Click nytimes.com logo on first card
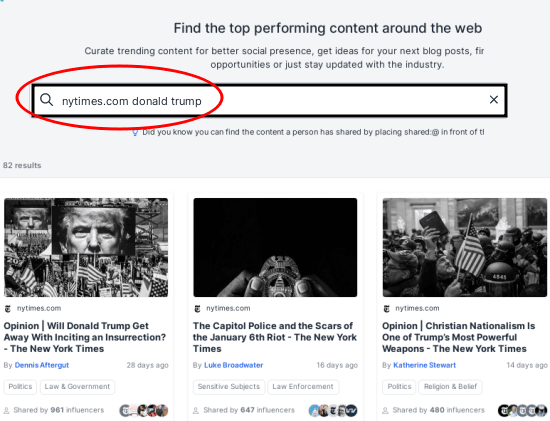The image size is (550, 421). click(x=8, y=309)
